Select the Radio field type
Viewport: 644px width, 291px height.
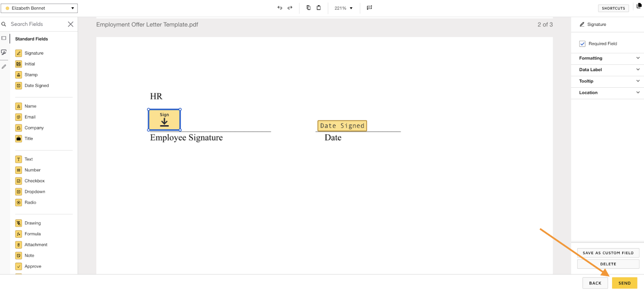(x=30, y=202)
